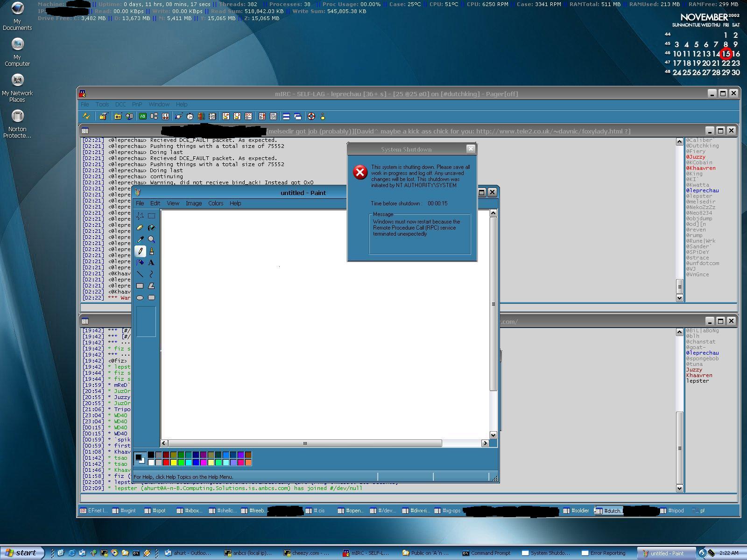Pick yellow color swatch in Paint palette
The image size is (747, 560).
[173, 462]
